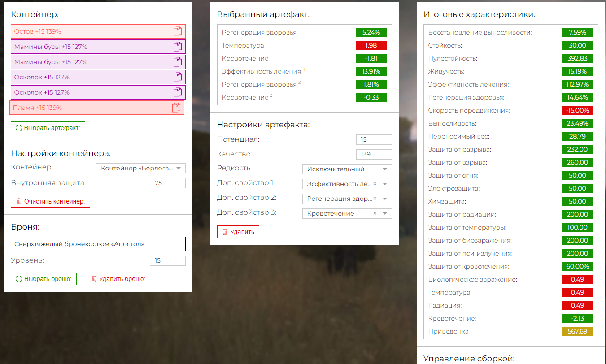The height and width of the screenshot is (364, 606).
Task: Click Восстановление выносливости 7.59% value
Action: [x=578, y=32]
